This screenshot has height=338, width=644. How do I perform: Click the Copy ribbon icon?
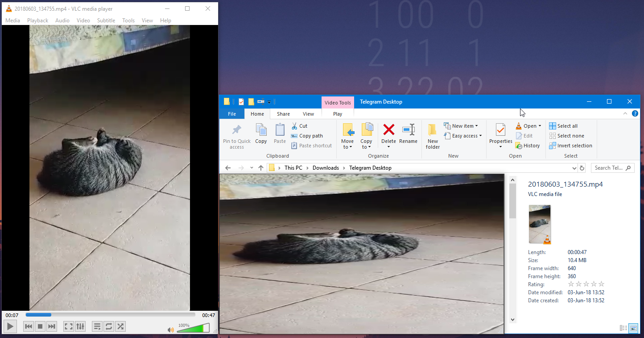[x=261, y=134]
